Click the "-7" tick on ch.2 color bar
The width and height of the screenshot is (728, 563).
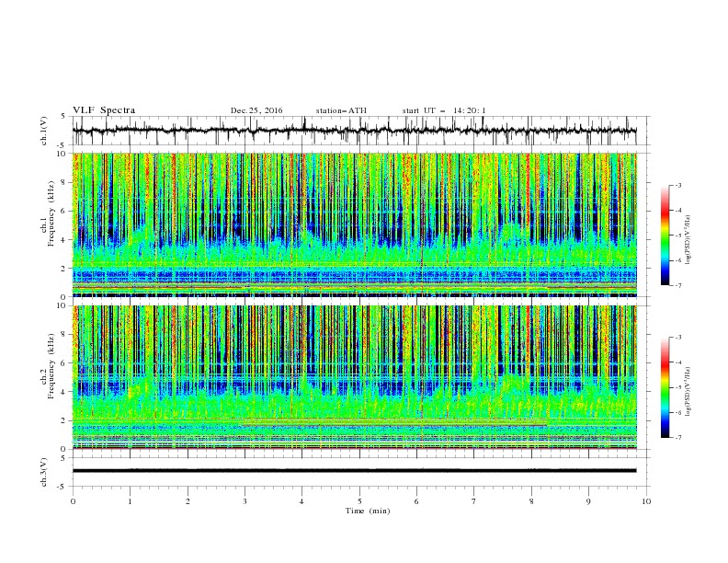tap(678, 438)
